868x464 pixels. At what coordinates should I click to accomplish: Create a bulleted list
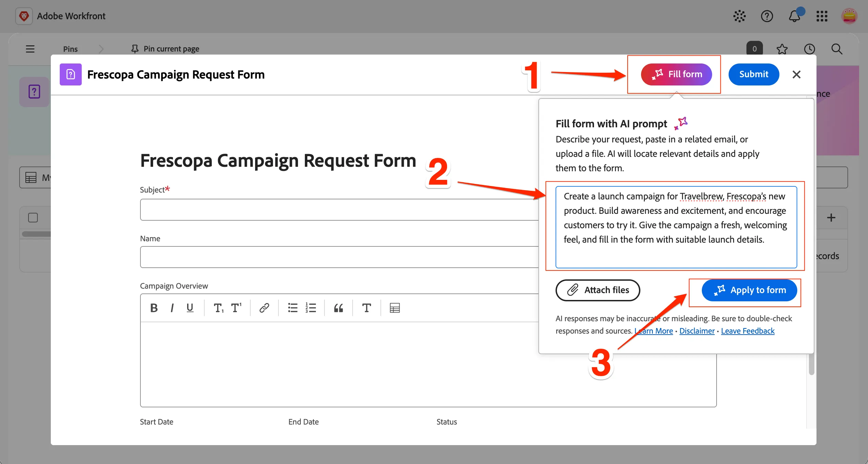coord(293,308)
